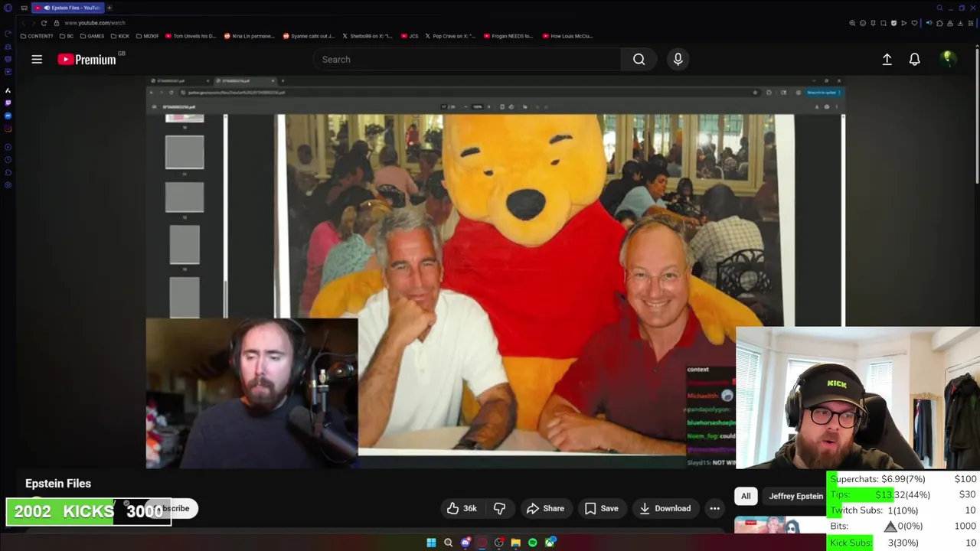Image resolution: width=980 pixels, height=551 pixels.
Task: Click the page vertical scrollbar
Action: 977,115
